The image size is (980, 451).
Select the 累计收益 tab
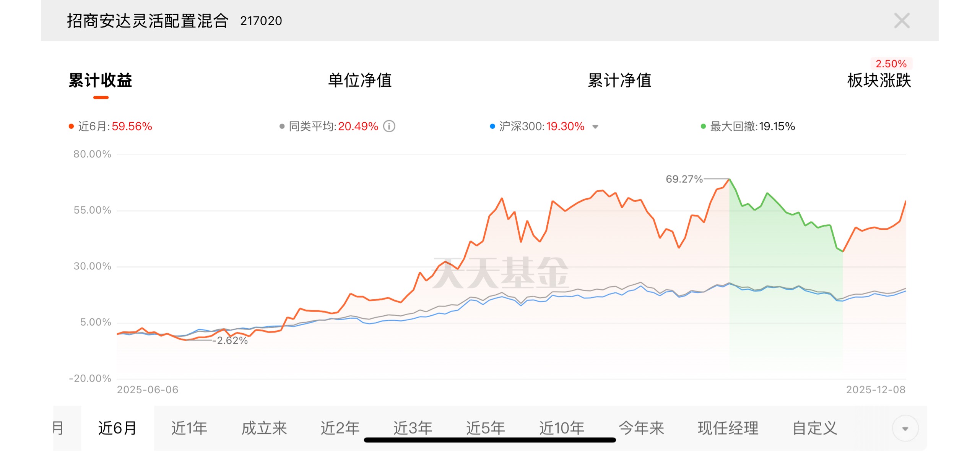(x=101, y=81)
